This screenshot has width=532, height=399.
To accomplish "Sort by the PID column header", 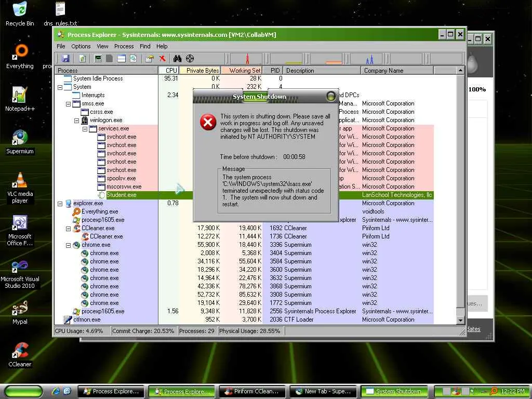I will tap(273, 71).
